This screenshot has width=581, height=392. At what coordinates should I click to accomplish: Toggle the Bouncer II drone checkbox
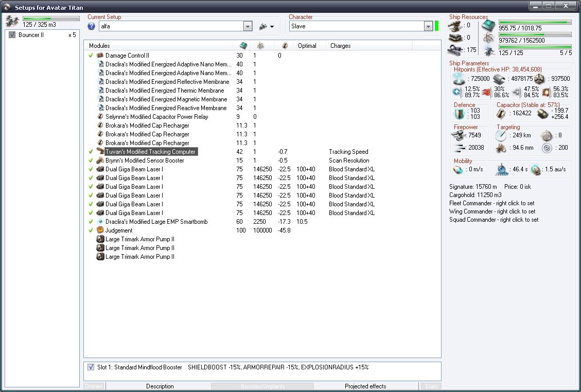(x=12, y=35)
